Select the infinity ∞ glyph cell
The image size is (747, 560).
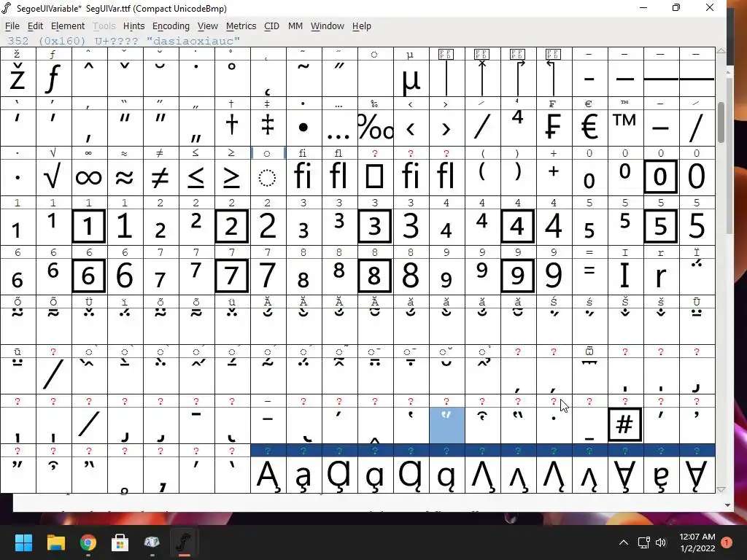[x=90, y=177]
